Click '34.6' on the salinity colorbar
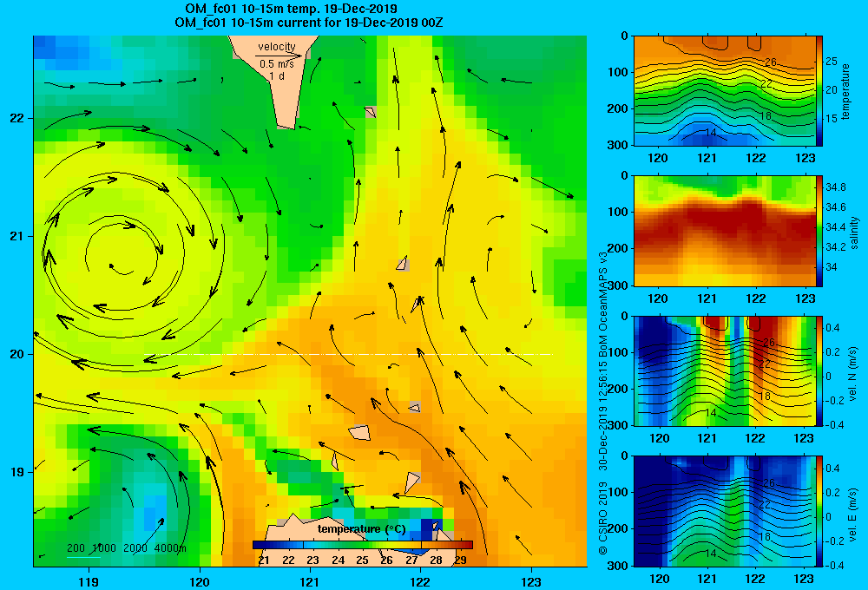This screenshot has height=590, width=868. point(836,207)
